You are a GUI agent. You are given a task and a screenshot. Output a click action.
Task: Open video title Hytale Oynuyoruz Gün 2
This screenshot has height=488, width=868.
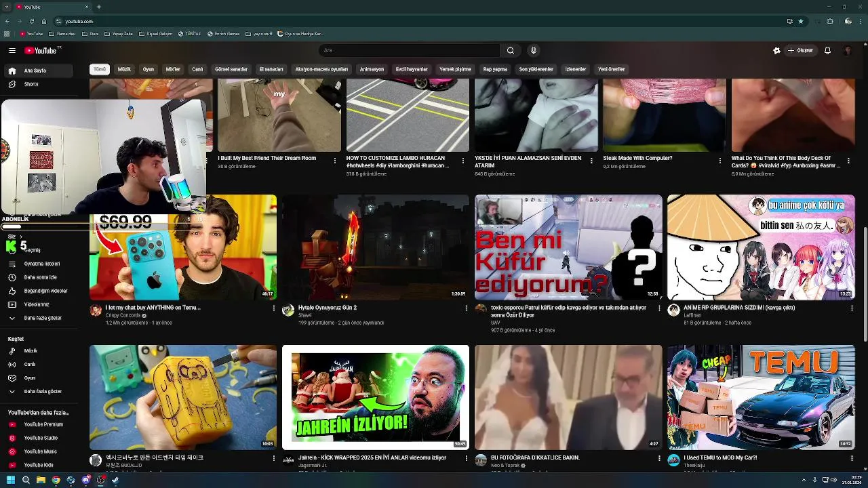(x=328, y=308)
